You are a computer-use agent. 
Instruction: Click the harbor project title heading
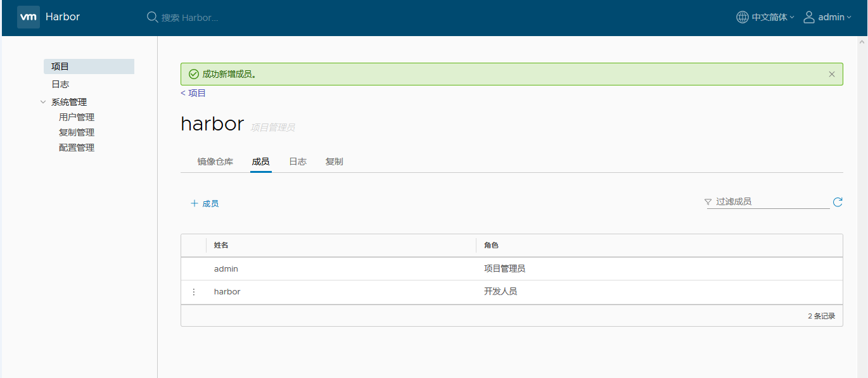pos(212,123)
